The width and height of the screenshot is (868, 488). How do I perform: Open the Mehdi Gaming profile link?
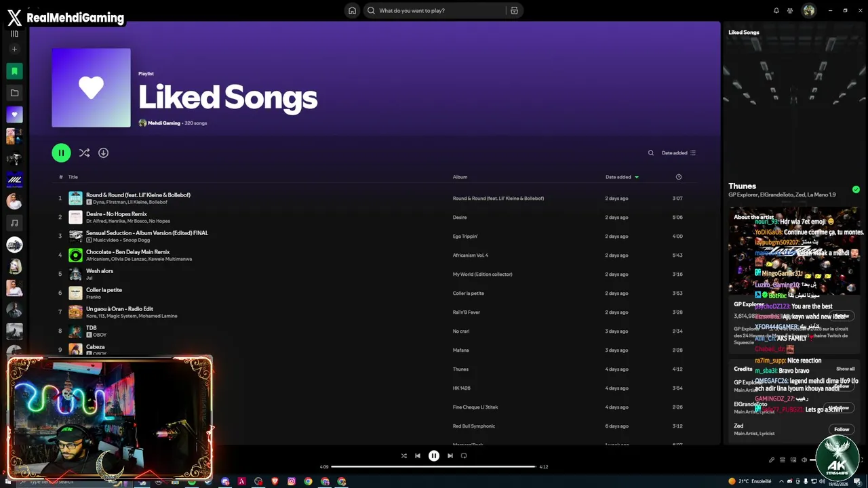[x=163, y=123]
